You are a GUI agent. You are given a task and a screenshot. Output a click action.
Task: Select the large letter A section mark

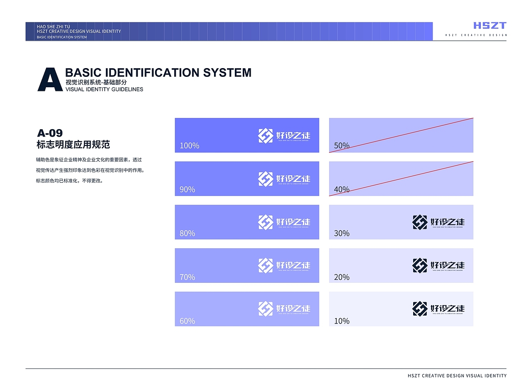click(50, 79)
